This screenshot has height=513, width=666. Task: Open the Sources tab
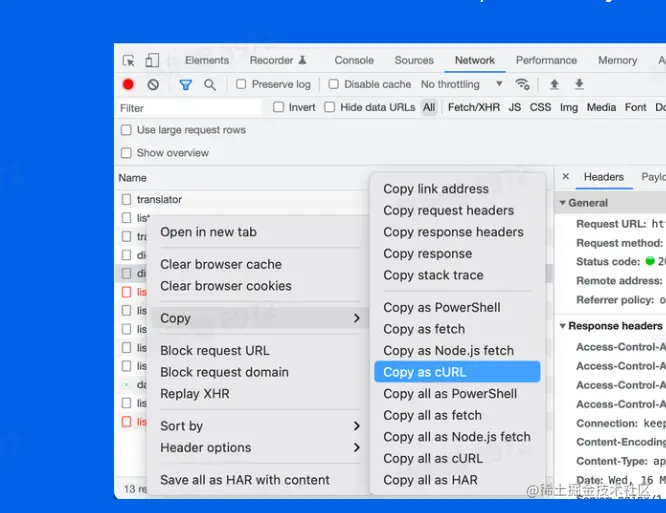click(414, 60)
